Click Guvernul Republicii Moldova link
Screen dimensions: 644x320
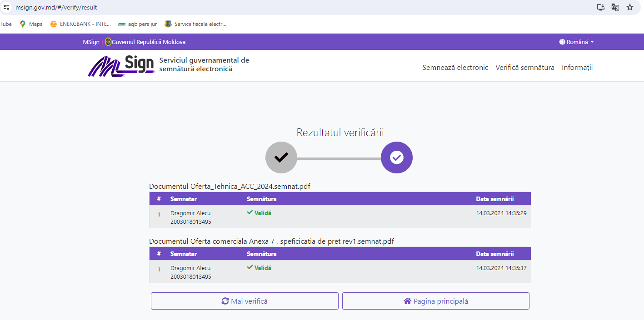pos(149,42)
